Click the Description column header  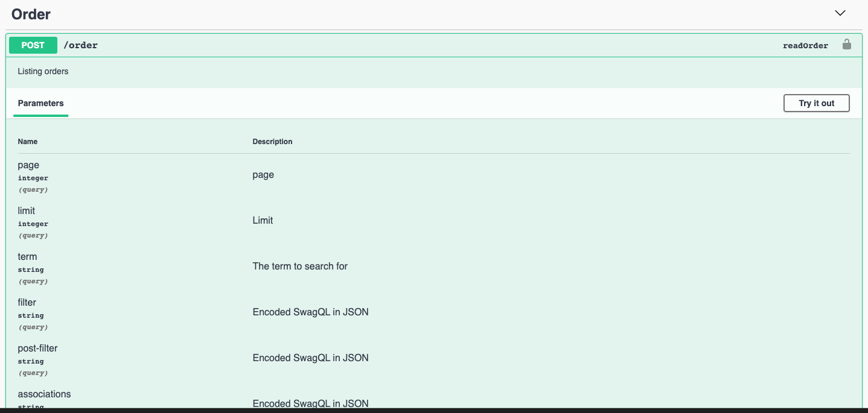click(272, 141)
